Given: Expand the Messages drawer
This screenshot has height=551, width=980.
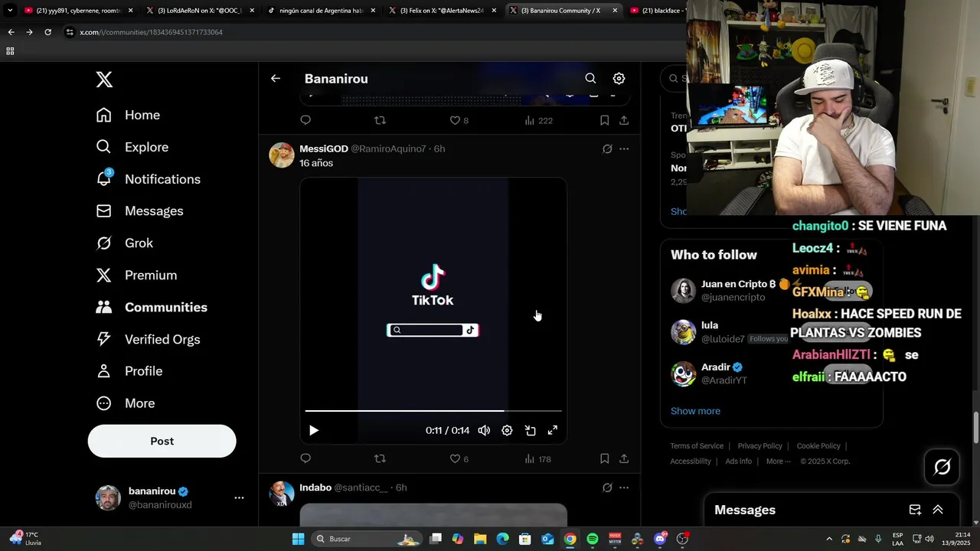Looking at the screenshot, I should 938,510.
